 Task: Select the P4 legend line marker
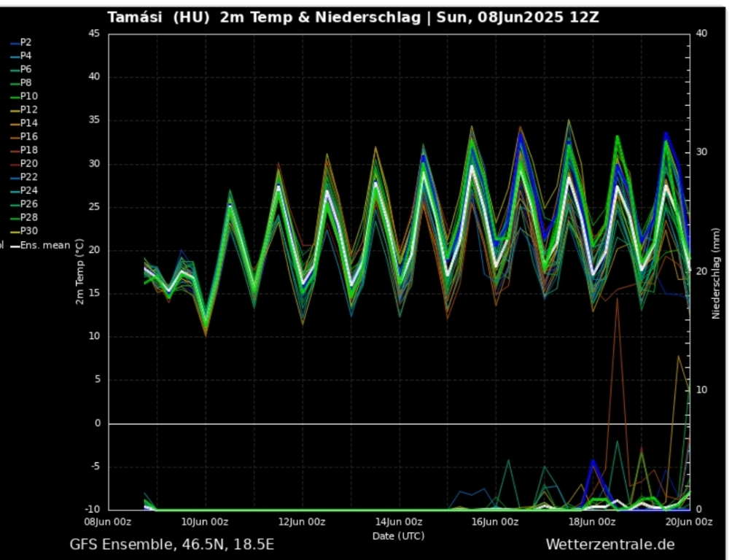tap(15, 56)
